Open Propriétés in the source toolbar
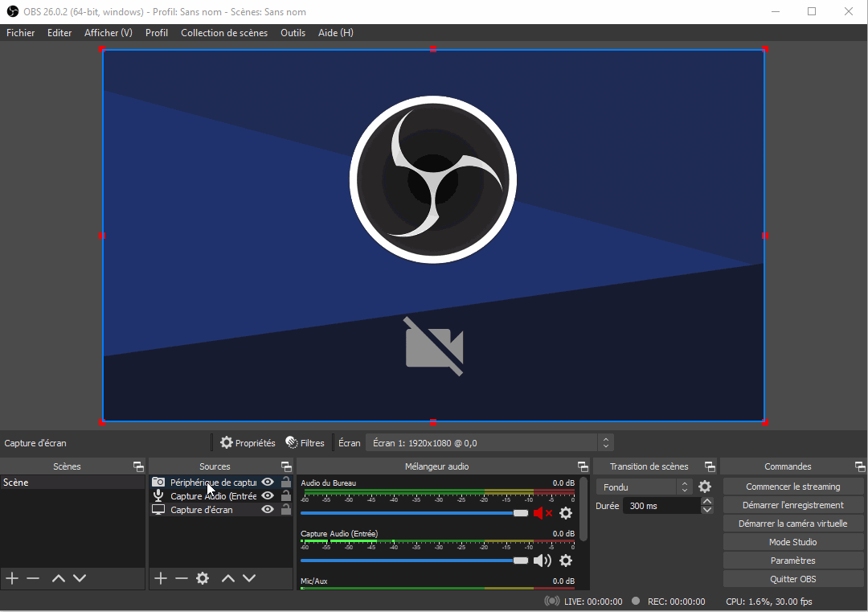Viewport: 868px width, 612px height. tap(248, 443)
